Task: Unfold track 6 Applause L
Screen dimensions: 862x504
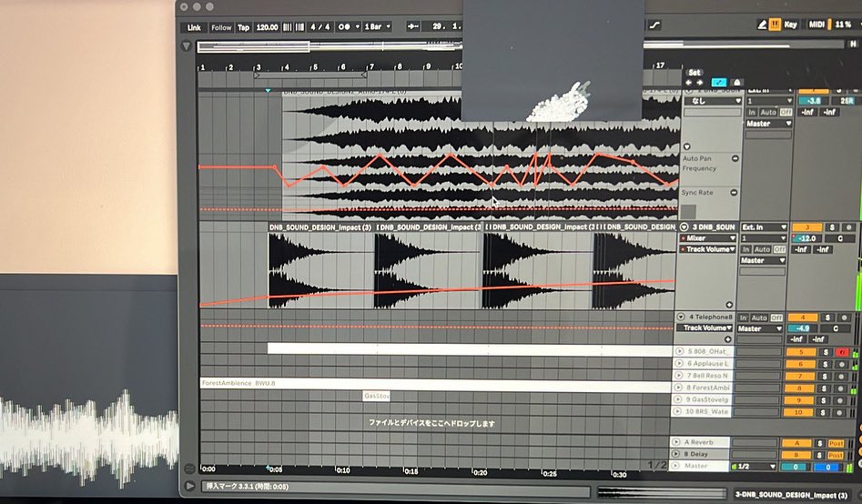Action: [679, 363]
